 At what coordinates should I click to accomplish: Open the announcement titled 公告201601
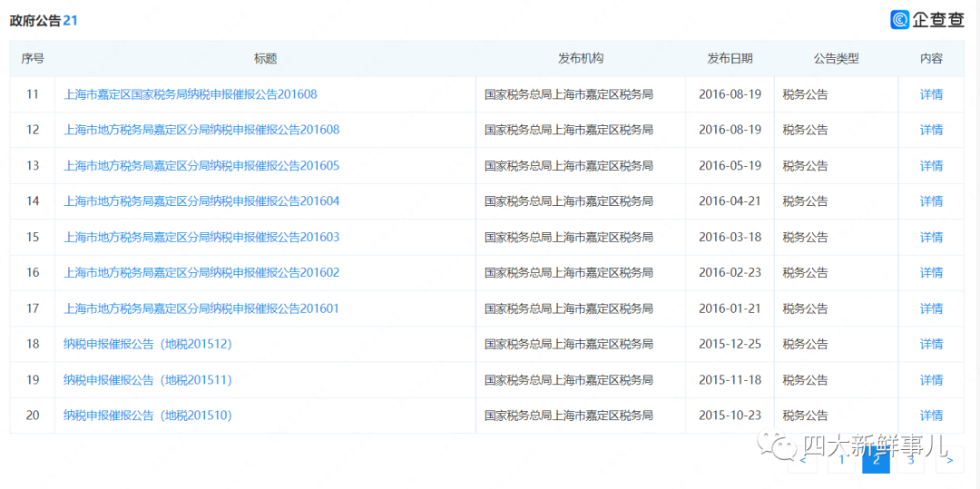[201, 308]
